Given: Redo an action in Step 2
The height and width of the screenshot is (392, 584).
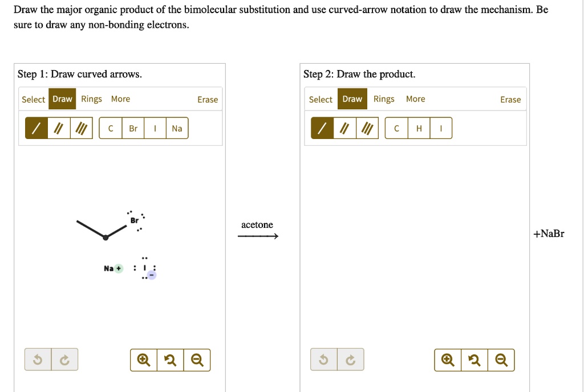Looking at the screenshot, I should [x=350, y=359].
